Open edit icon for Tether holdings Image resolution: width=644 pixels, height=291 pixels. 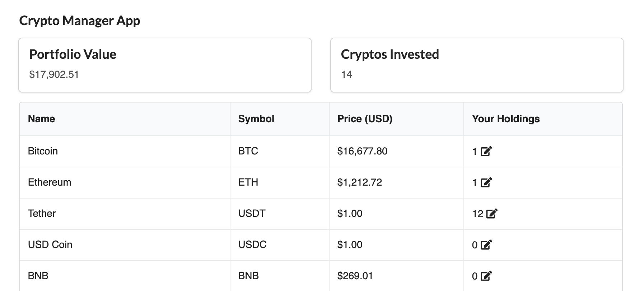[492, 214]
